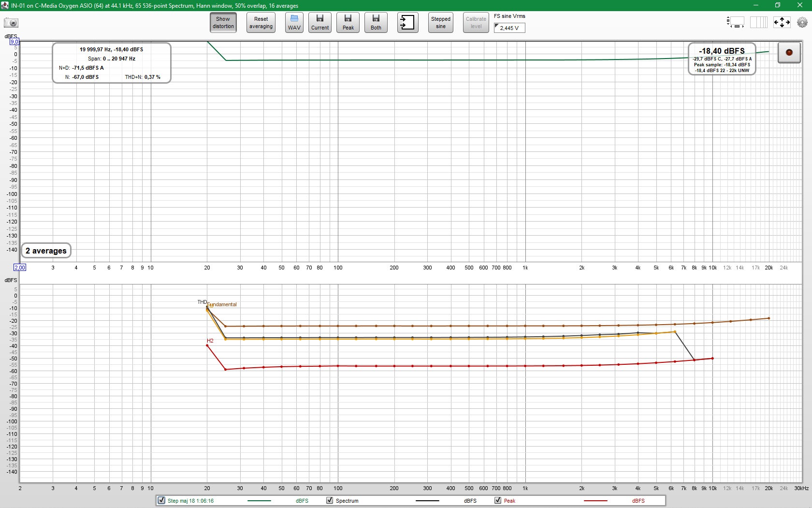Image resolution: width=812 pixels, height=508 pixels.
Task: Toggle the scrollbars display icon
Action: [735, 22]
